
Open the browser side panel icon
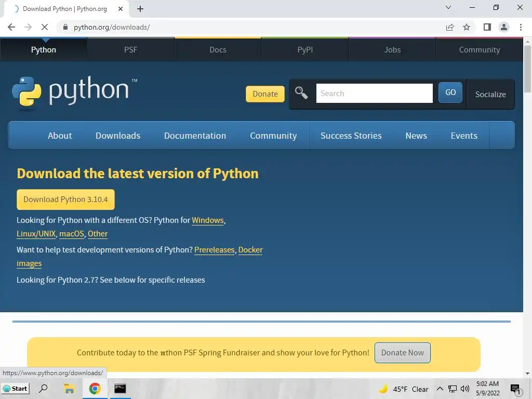click(487, 27)
